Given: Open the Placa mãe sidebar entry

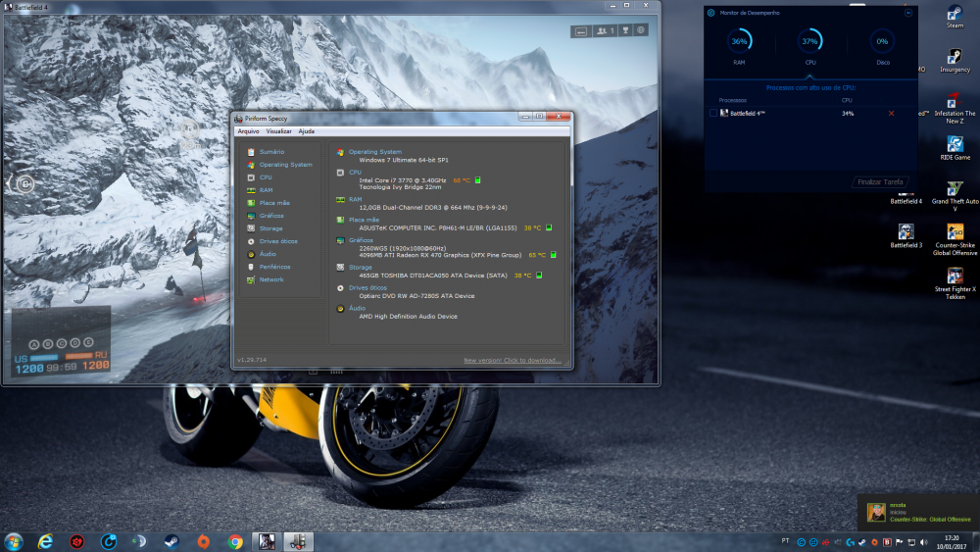Looking at the screenshot, I should tap(274, 203).
